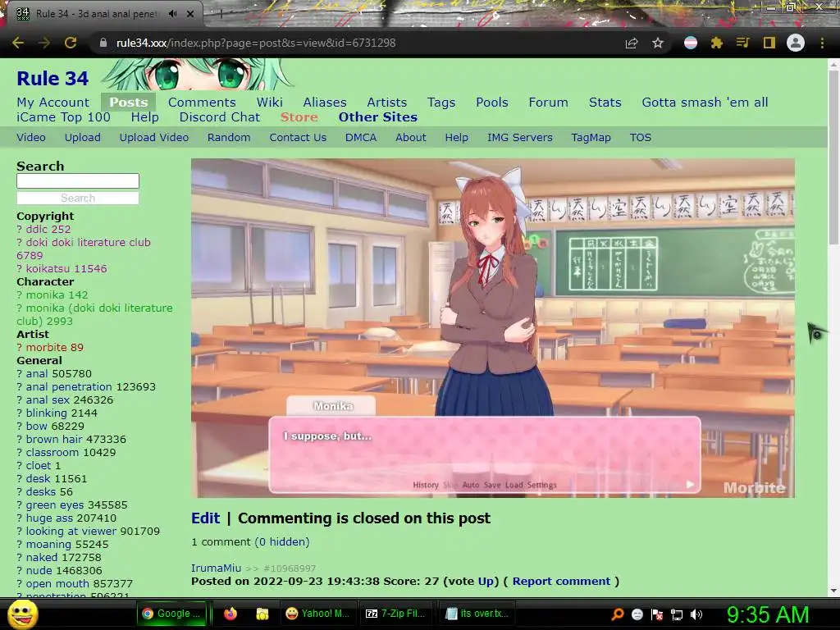The width and height of the screenshot is (840, 630).
Task: Open the Artists listing
Action: [387, 103]
